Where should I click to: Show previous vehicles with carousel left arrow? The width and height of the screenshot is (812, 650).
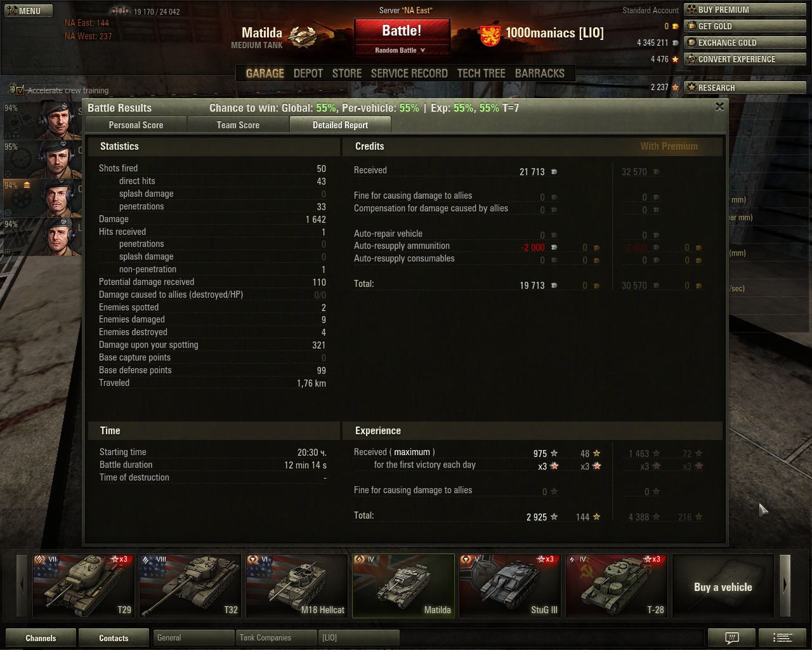pyautogui.click(x=22, y=585)
